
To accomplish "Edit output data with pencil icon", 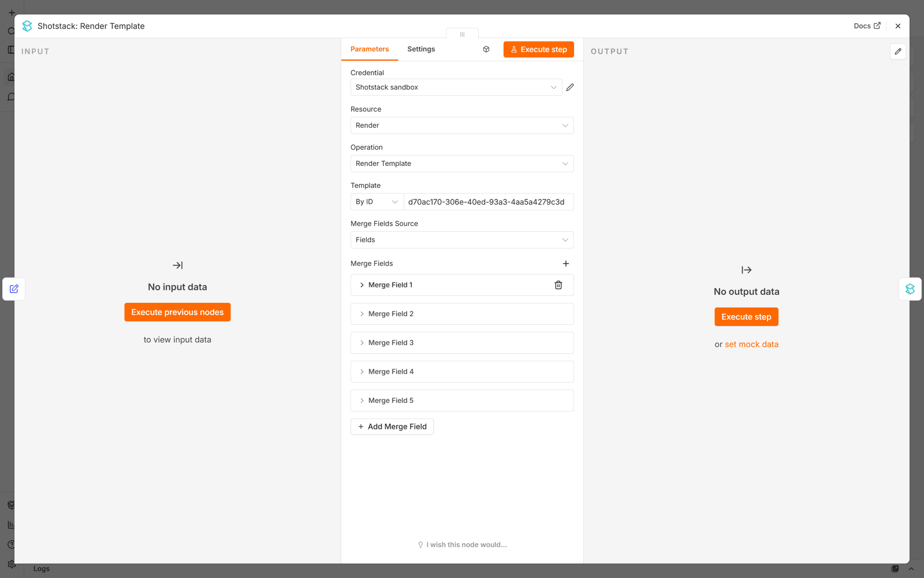I will pyautogui.click(x=898, y=51).
